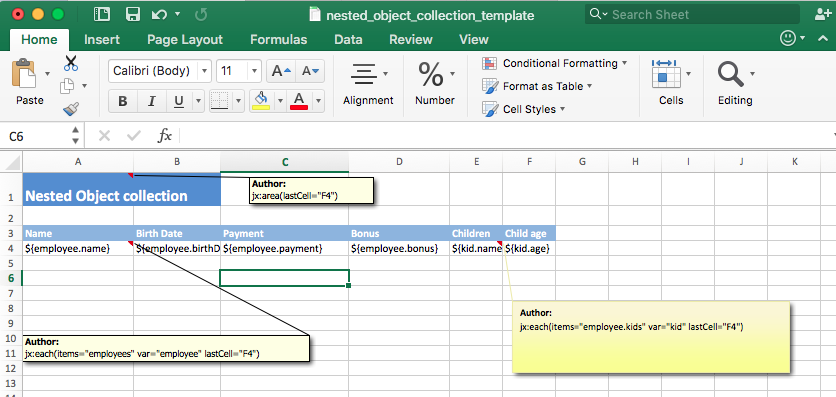Apply fill color with the paint bucket
The height and width of the screenshot is (397, 836).
pyautogui.click(x=261, y=100)
